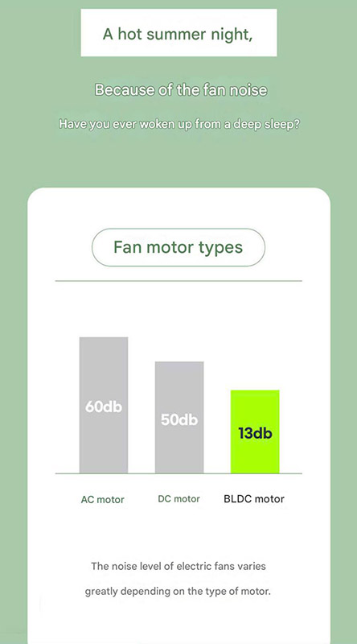Click the 'Fan motor types' pill button
This screenshot has width=357, height=644.
click(x=178, y=247)
